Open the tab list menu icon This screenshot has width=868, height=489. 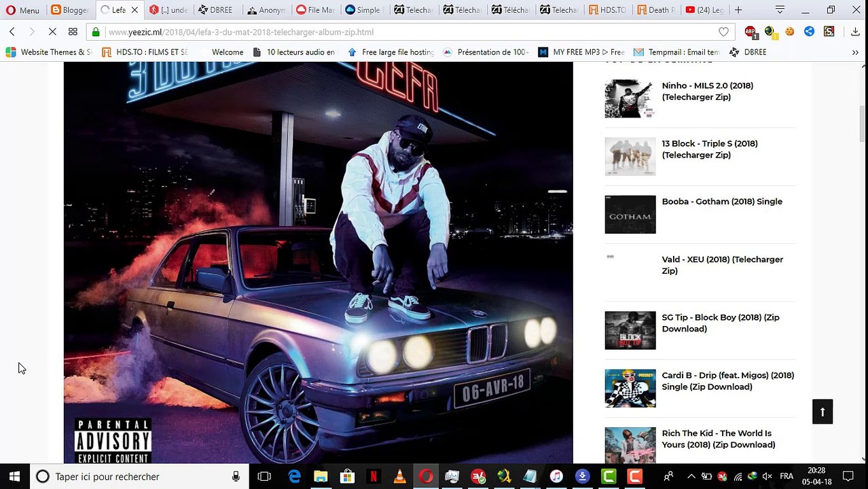(780, 10)
